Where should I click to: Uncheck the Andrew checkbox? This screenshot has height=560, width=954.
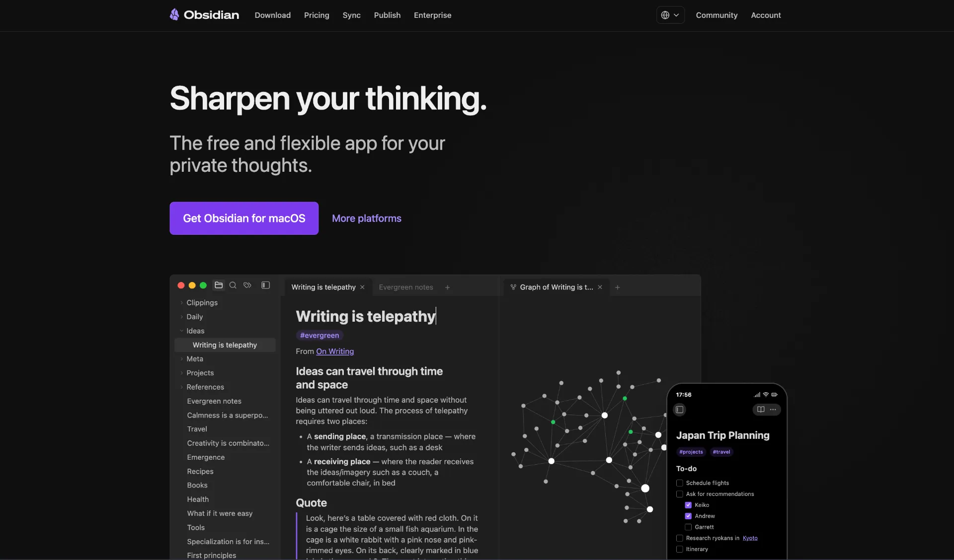[688, 516]
